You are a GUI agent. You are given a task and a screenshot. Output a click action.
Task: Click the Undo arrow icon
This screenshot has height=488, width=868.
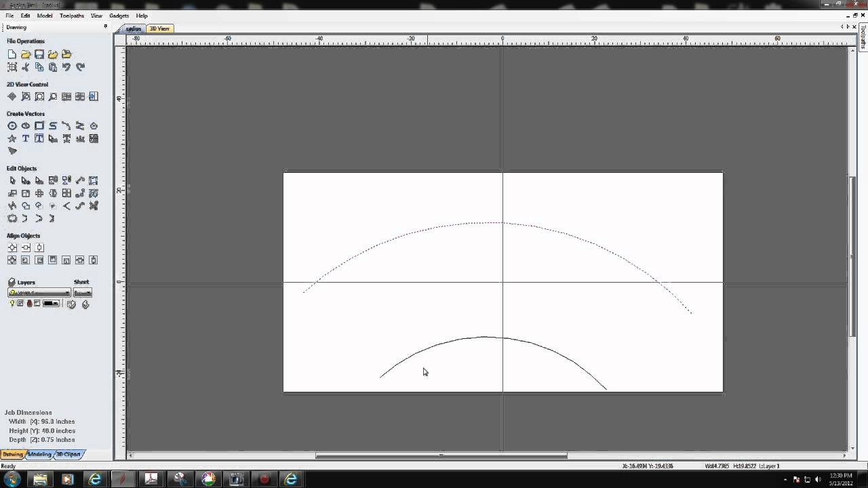coord(66,67)
